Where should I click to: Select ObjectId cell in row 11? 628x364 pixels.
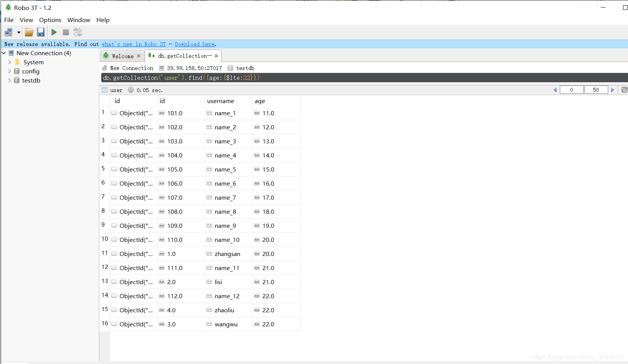tap(133, 254)
